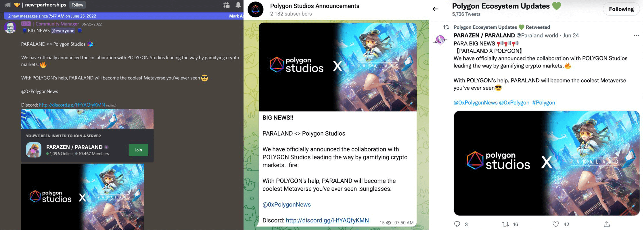Click Community Manager's avatar in Discord

coord(10,28)
